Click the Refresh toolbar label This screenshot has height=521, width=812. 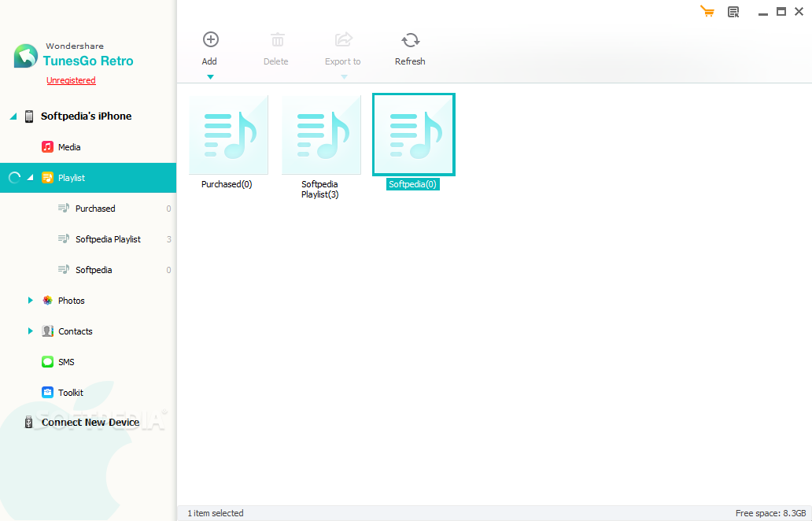pyautogui.click(x=410, y=61)
